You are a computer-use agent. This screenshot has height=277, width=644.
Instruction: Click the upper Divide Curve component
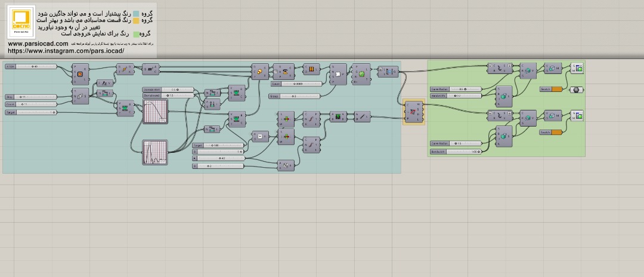[312, 119]
